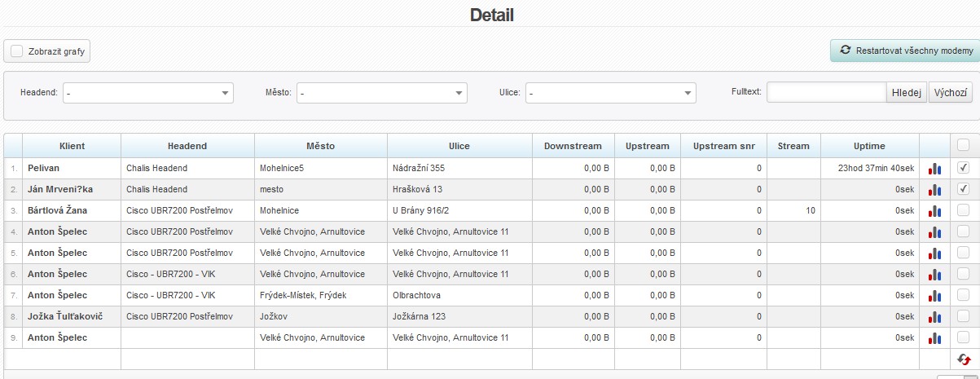The image size is (980, 379).
Task: Click the Hledej search button
Action: tap(907, 93)
